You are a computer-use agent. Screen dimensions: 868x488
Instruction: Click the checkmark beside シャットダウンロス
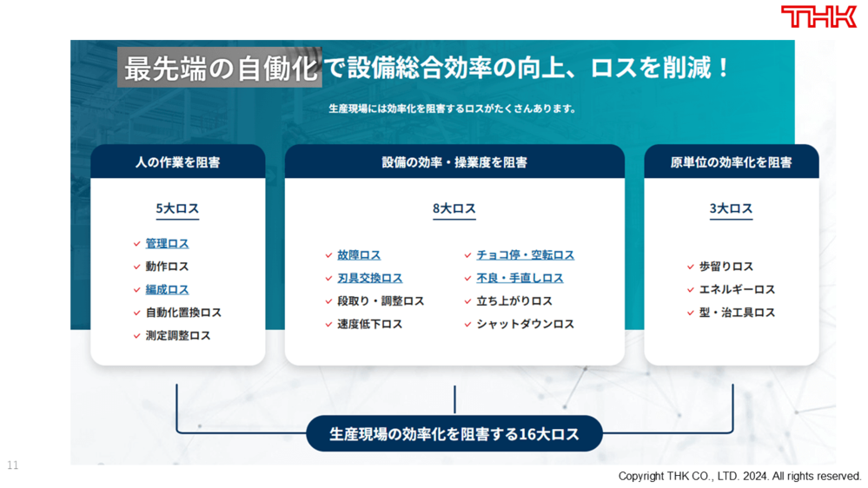468,325
